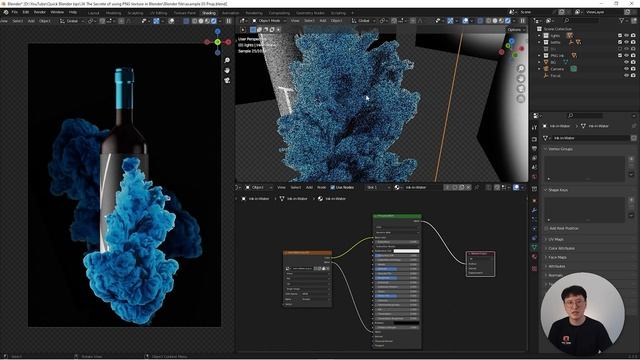Select wireframe shading in right viewport header
The height and width of the screenshot is (360, 640).
[x=489, y=20]
